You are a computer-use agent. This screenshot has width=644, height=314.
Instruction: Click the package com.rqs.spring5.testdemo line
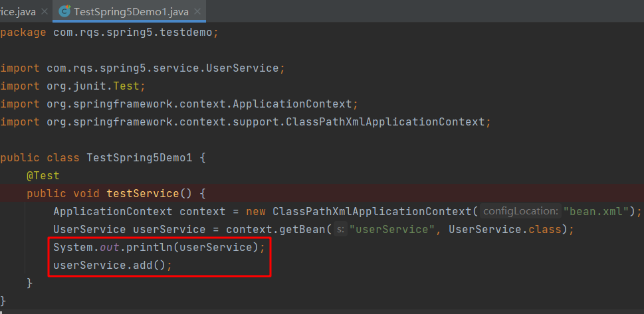[x=109, y=33]
